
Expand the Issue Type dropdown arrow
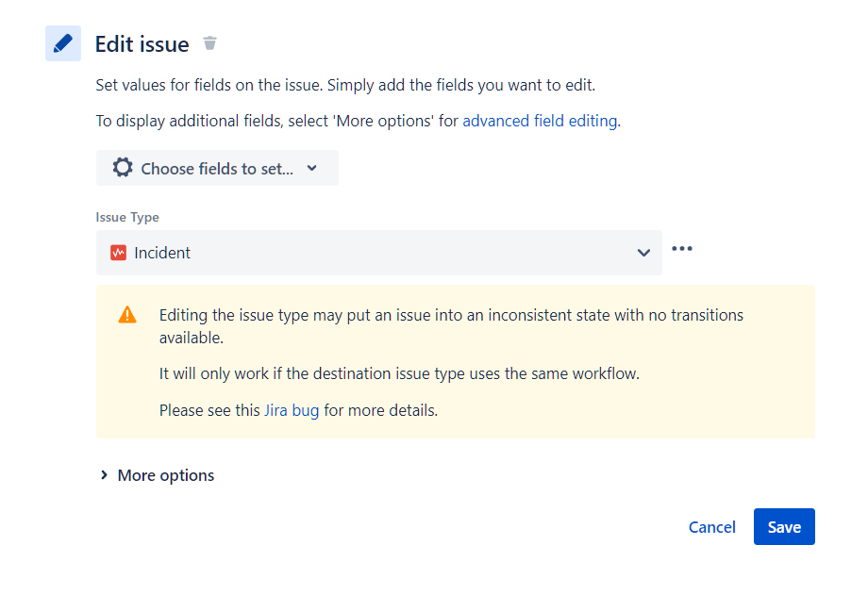pos(643,253)
